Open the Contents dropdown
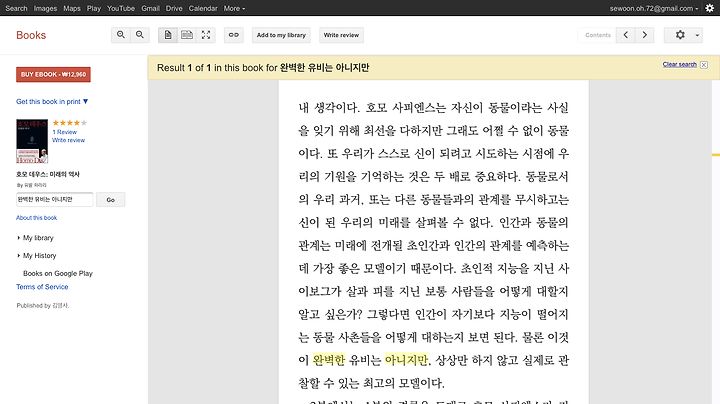720x404 pixels. (597, 35)
